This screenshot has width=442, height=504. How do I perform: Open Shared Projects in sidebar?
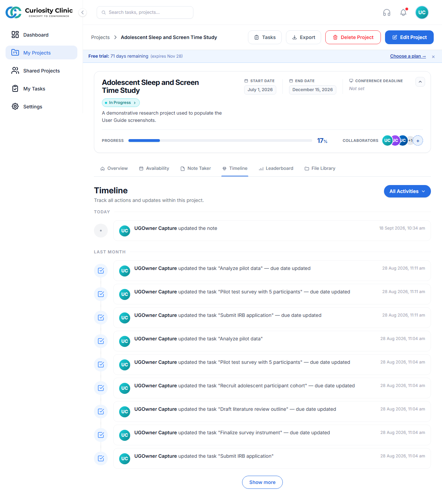(41, 70)
